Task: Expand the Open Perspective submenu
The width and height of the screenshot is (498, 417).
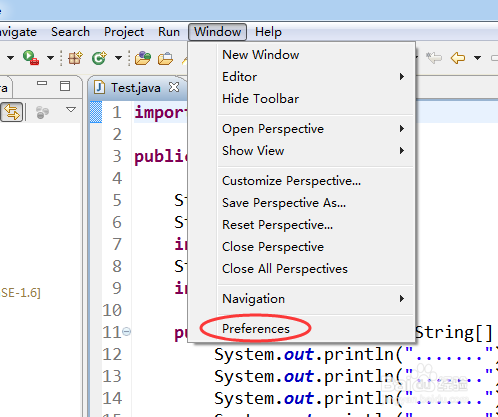Action: point(301,129)
